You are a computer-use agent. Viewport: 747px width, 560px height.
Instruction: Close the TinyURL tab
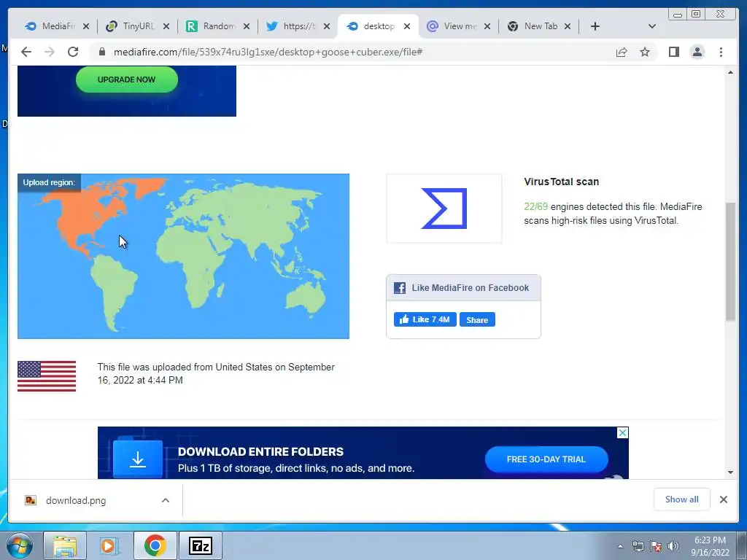pos(166,26)
